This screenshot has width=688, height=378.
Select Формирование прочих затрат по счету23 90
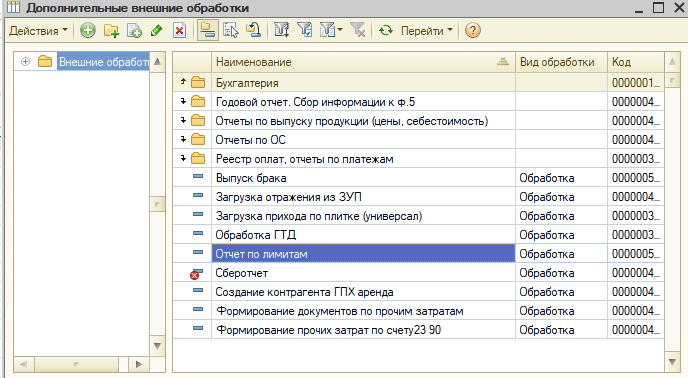(418, 330)
